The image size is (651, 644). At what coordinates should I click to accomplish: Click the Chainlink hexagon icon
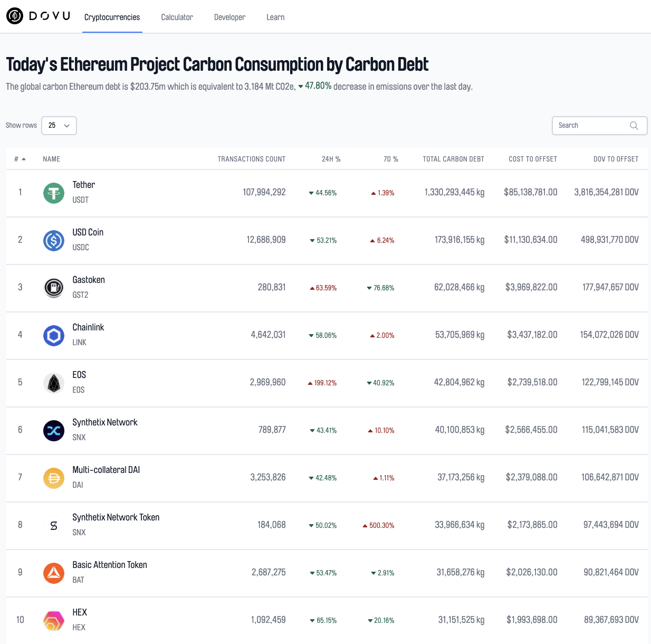point(54,335)
